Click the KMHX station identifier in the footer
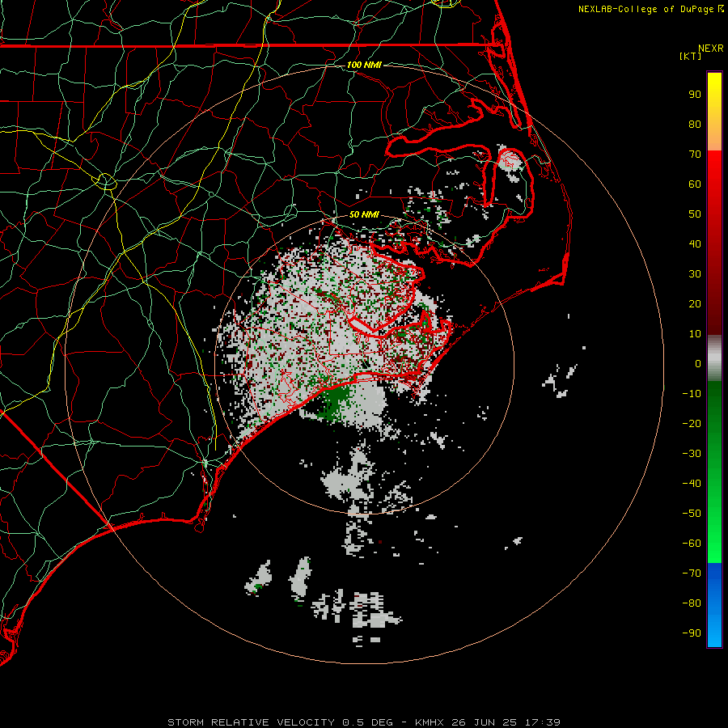The image size is (728, 728). click(430, 722)
